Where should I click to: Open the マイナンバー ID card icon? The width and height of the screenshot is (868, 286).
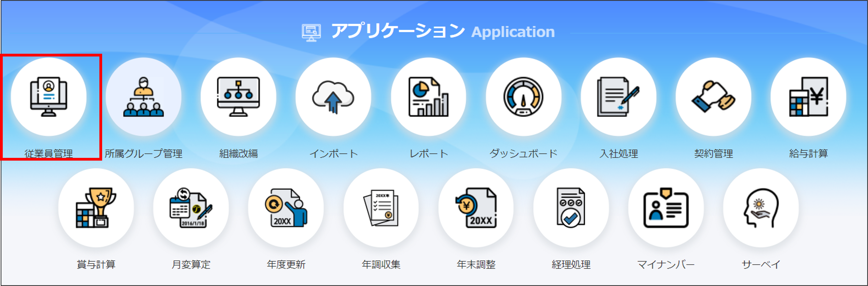click(x=666, y=208)
